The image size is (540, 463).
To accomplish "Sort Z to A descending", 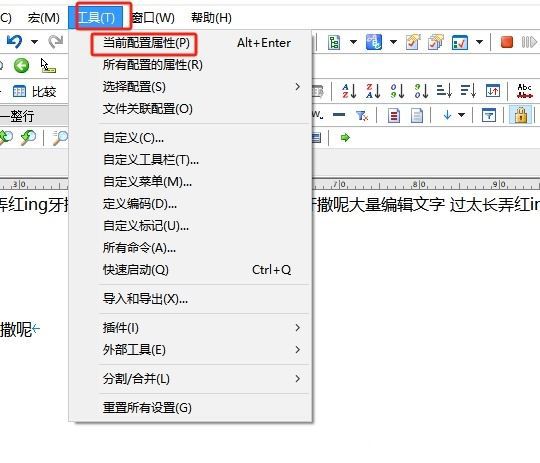I will pos(373,91).
